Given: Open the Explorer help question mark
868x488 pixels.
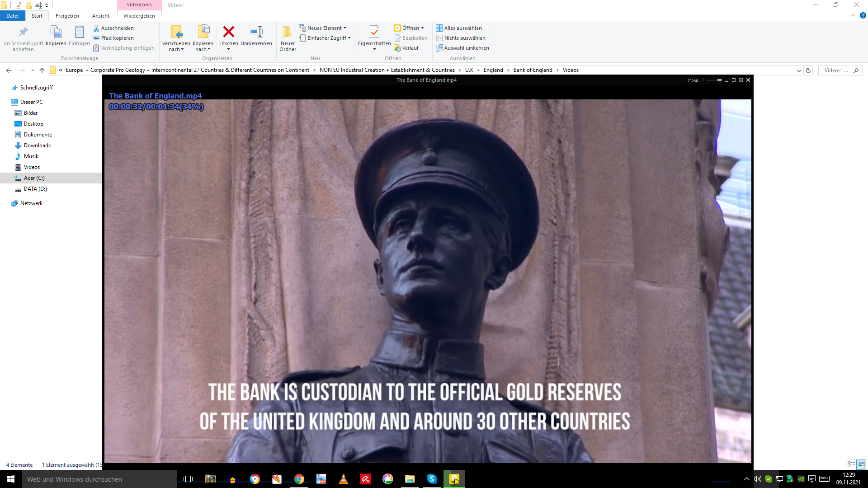Looking at the screenshot, I should point(863,15).
